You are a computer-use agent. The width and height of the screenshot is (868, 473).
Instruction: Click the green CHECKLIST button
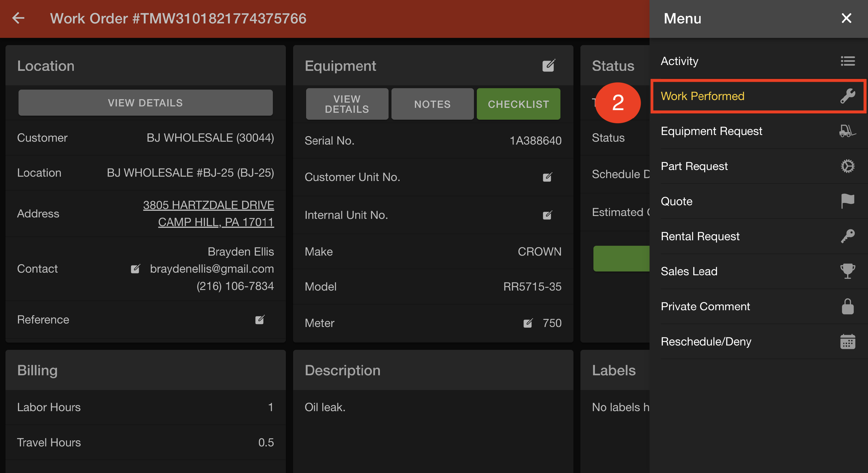click(518, 104)
